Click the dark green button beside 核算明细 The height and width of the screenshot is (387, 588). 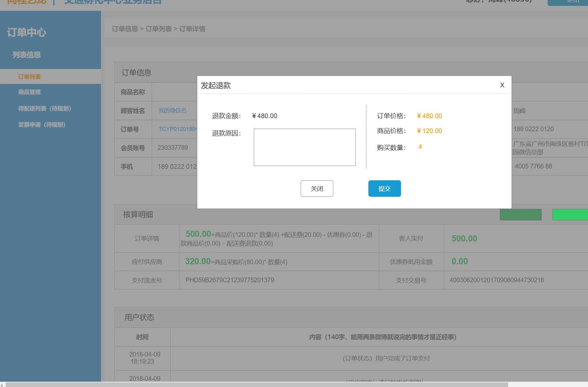520,214
